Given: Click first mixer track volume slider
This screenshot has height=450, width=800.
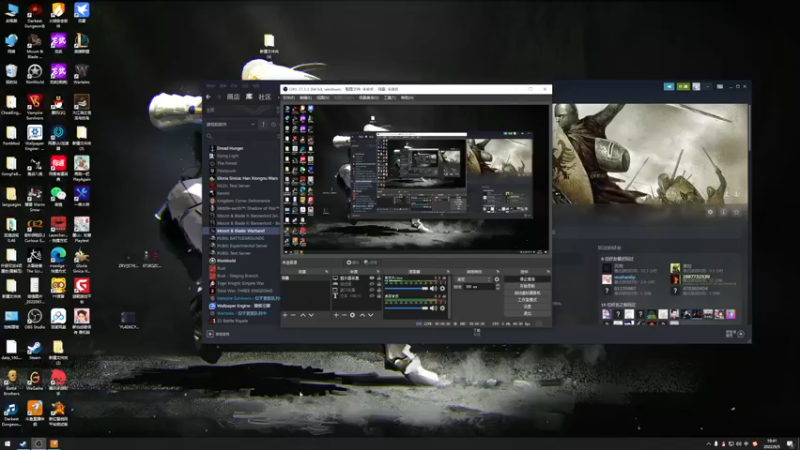Looking at the screenshot, I should pyautogui.click(x=406, y=289).
